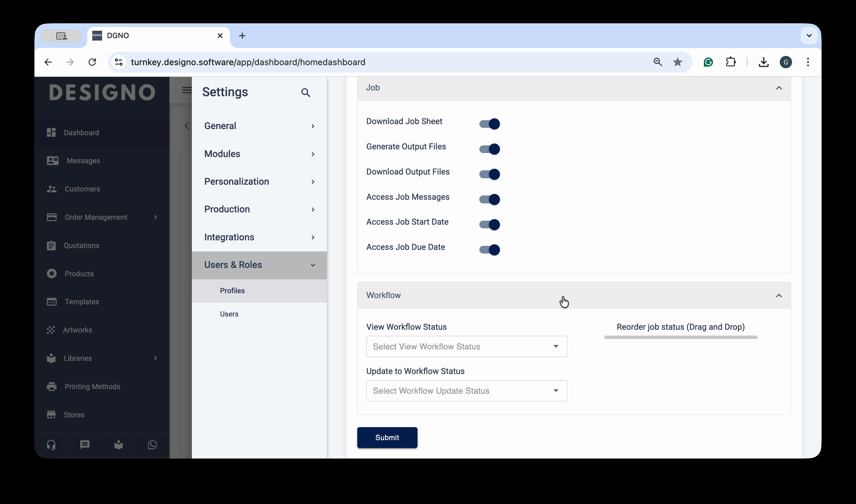Click the Stores storefront icon

51,415
